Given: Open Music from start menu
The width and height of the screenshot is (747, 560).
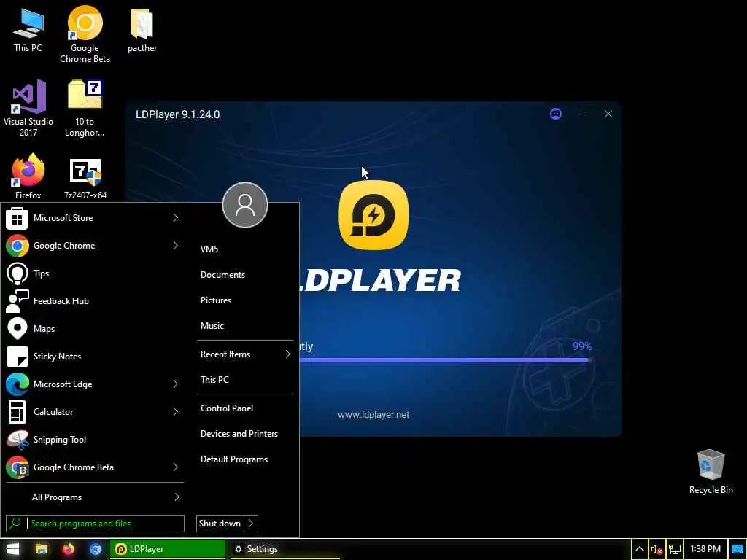Looking at the screenshot, I should tap(212, 326).
